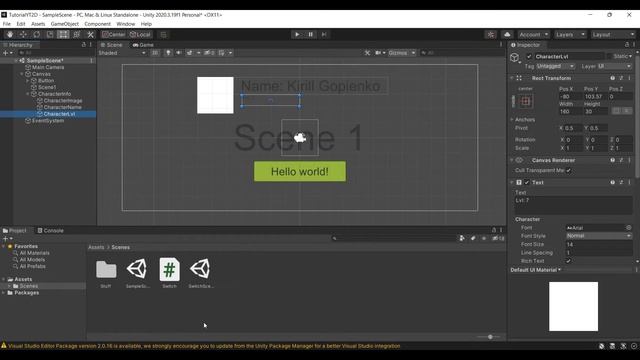Image resolution: width=640 pixels, height=360 pixels.
Task: Open the Font object picker
Action: tap(629, 228)
